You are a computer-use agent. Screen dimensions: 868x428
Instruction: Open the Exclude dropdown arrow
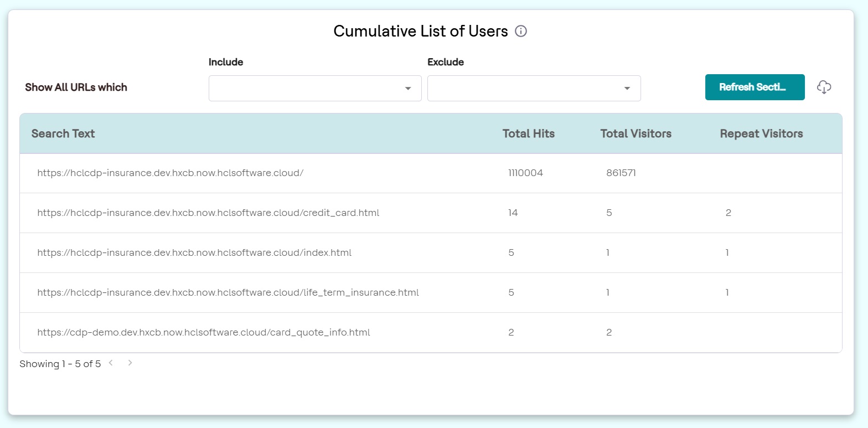[627, 89]
